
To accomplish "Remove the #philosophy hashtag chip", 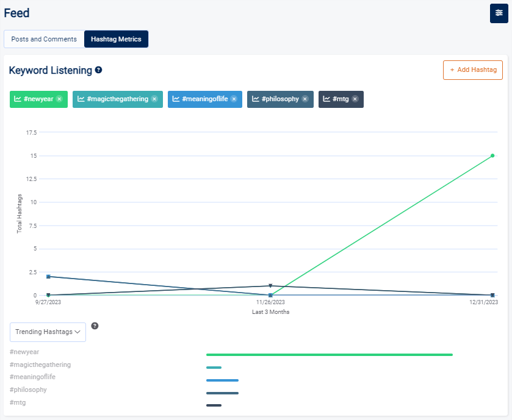I will pos(305,99).
